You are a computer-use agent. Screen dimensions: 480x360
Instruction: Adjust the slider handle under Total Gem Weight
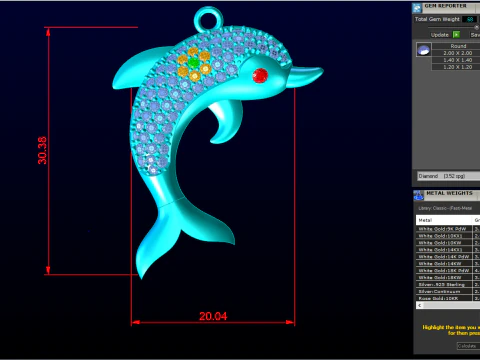click(476, 27)
